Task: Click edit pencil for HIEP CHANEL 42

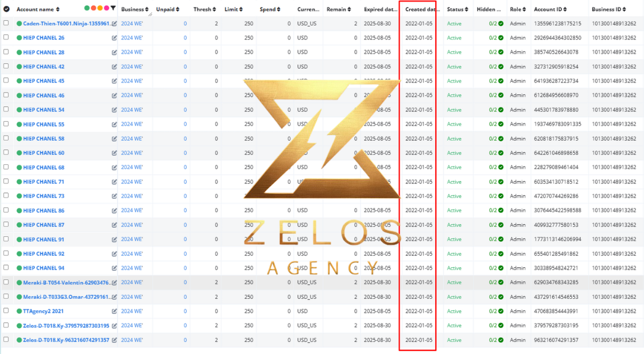Action: click(114, 67)
